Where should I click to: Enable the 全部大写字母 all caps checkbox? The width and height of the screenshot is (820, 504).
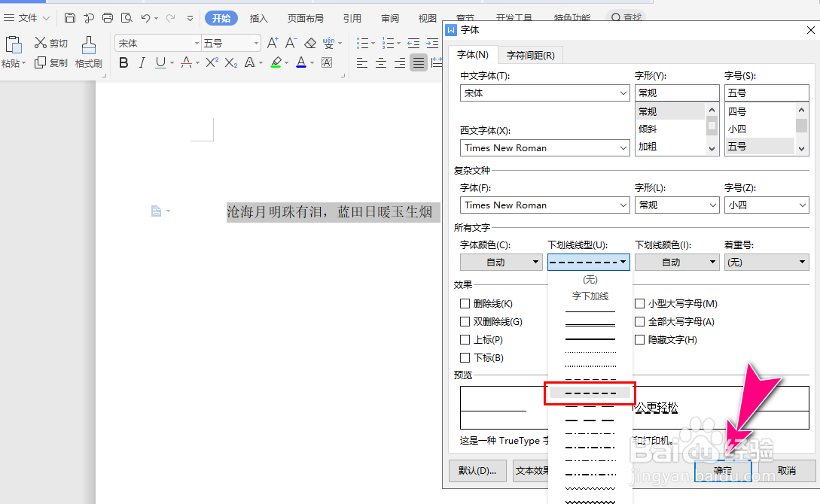point(639,321)
